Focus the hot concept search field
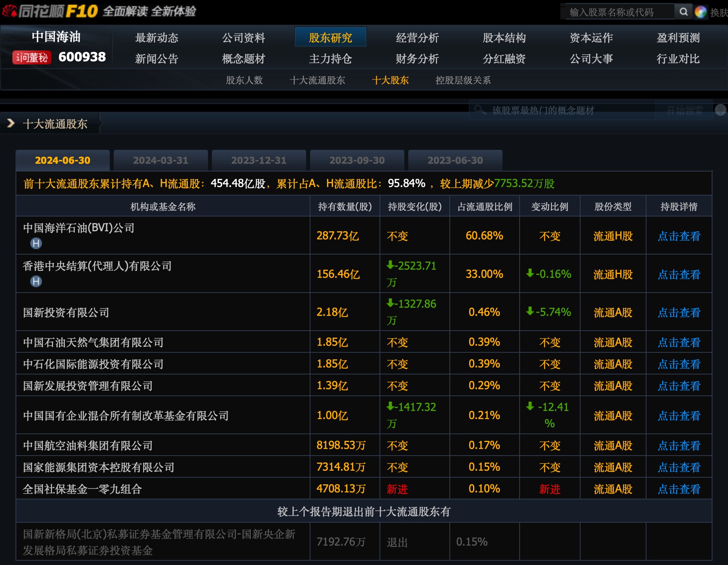 [562, 110]
